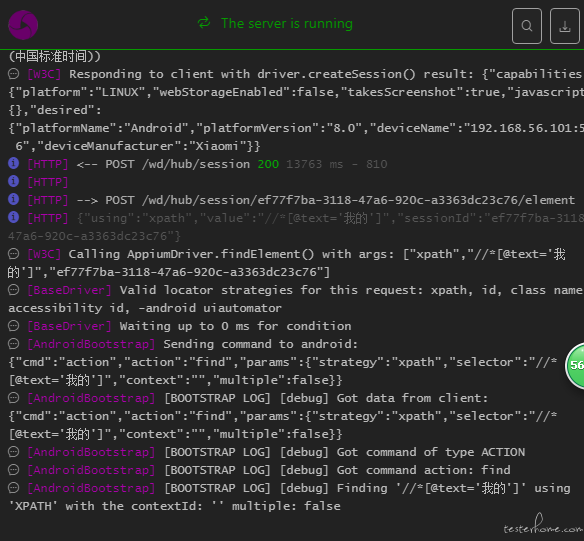Click debug icon beside Calling AppiumDriver.findElement()
Image resolution: width=584 pixels, height=541 pixels.
click(14, 254)
